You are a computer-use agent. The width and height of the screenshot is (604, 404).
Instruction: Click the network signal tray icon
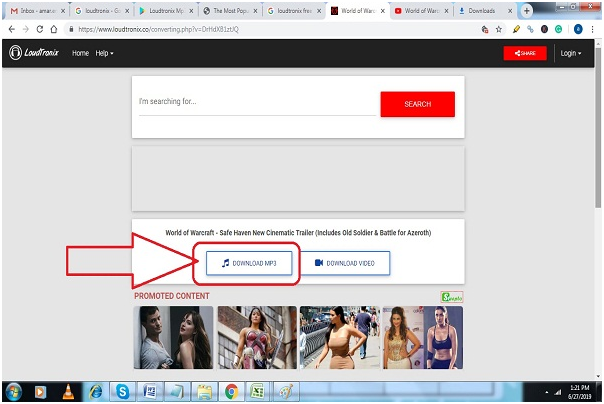(558, 392)
